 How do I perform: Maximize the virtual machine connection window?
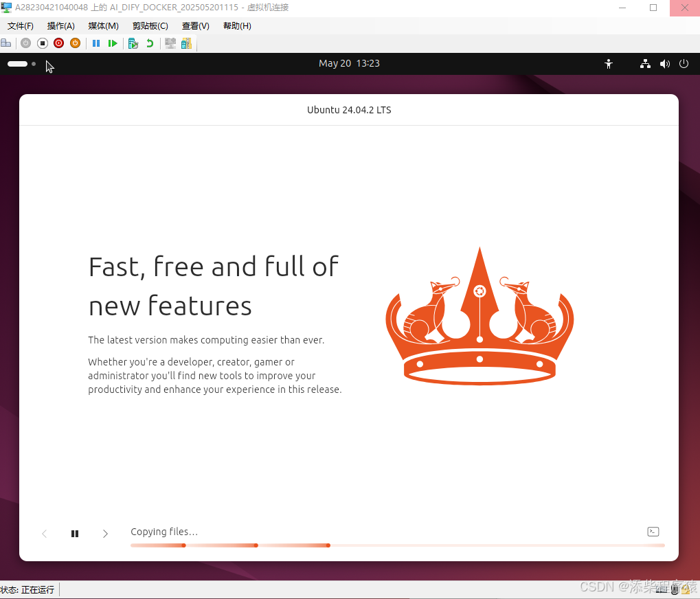click(x=653, y=8)
